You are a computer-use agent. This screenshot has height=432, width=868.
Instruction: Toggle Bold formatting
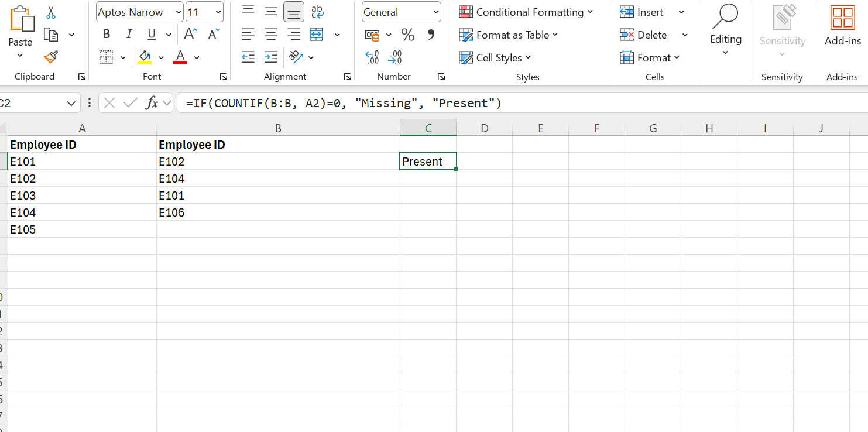[x=107, y=35]
